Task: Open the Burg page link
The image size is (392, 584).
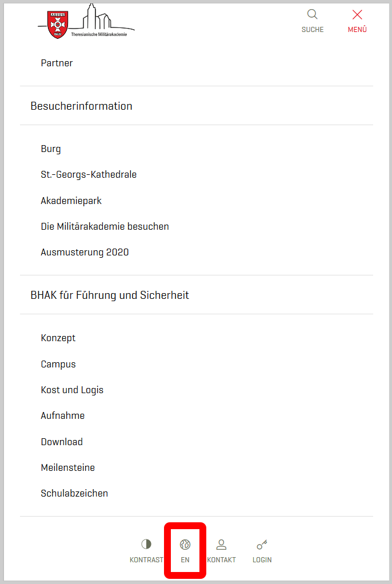Action: tap(51, 149)
